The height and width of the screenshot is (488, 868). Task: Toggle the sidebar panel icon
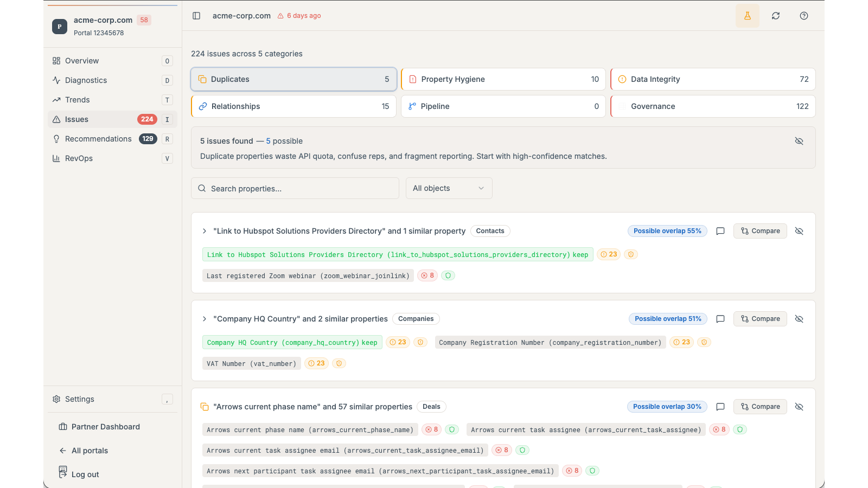(196, 16)
